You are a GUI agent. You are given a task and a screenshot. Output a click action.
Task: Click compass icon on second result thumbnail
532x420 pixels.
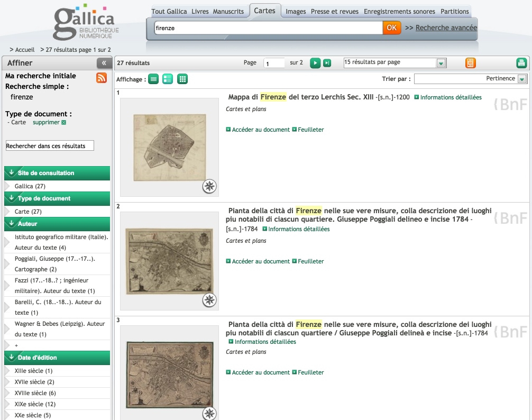coord(209,300)
